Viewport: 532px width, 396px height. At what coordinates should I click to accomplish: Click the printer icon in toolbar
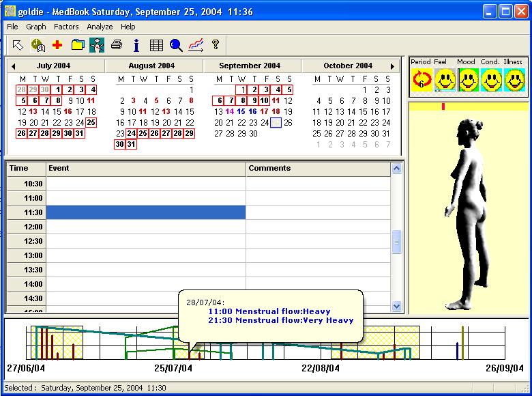[117, 45]
